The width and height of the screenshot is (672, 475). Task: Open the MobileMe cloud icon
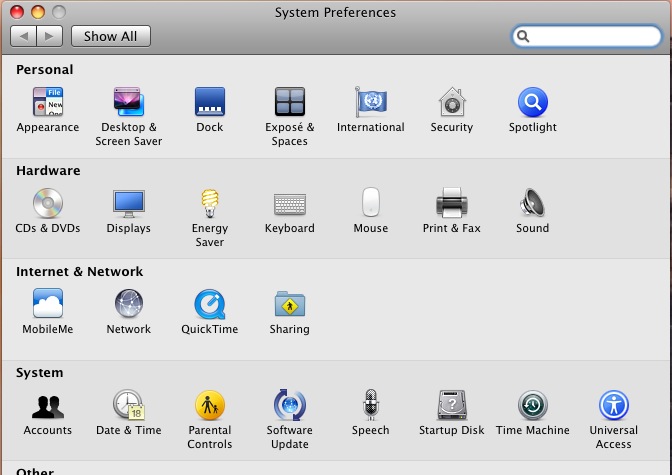pyautogui.click(x=48, y=303)
